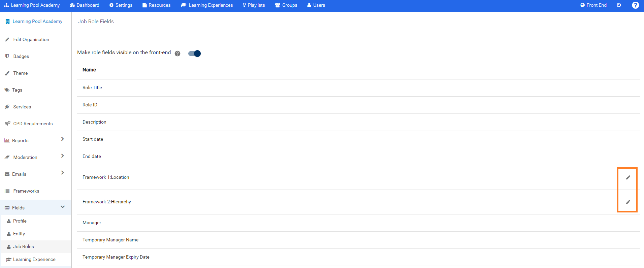Image resolution: width=644 pixels, height=268 pixels.
Task: Open CPD Requirements in sidebar
Action: coord(33,124)
